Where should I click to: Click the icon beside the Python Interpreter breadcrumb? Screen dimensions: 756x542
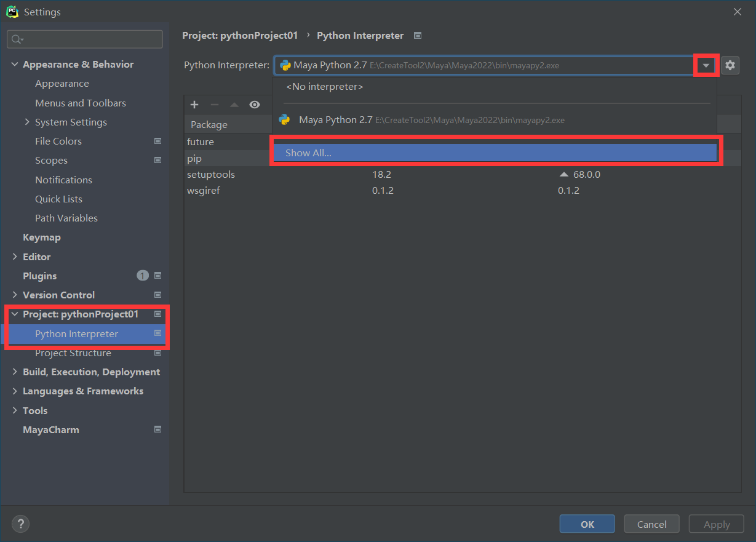[418, 36]
